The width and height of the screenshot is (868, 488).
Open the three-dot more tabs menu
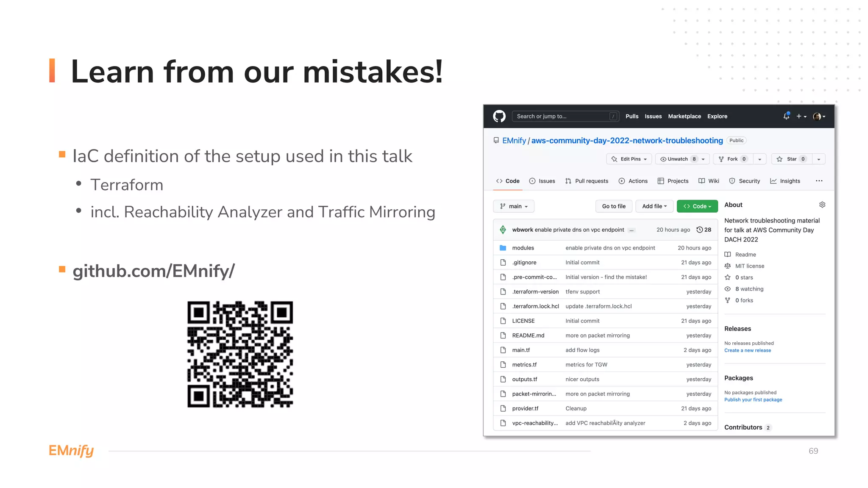point(819,181)
